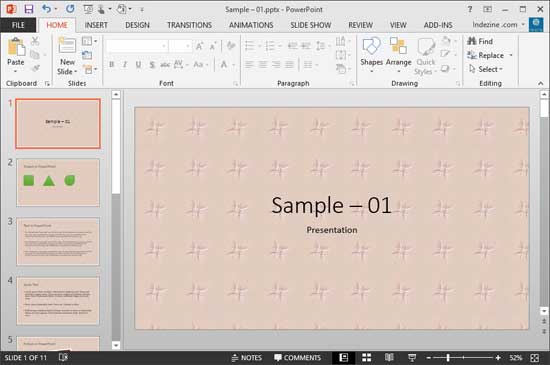Switch to Slide Sorter view icon
This screenshot has width=550, height=365.
[367, 357]
